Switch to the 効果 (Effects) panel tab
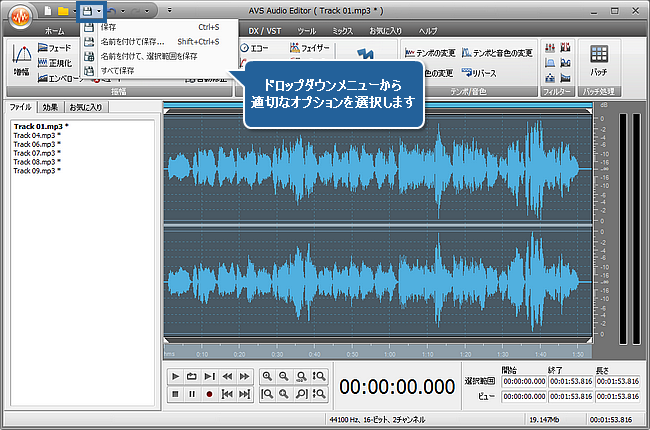Viewport: 650px width, 430px height. tap(50, 106)
